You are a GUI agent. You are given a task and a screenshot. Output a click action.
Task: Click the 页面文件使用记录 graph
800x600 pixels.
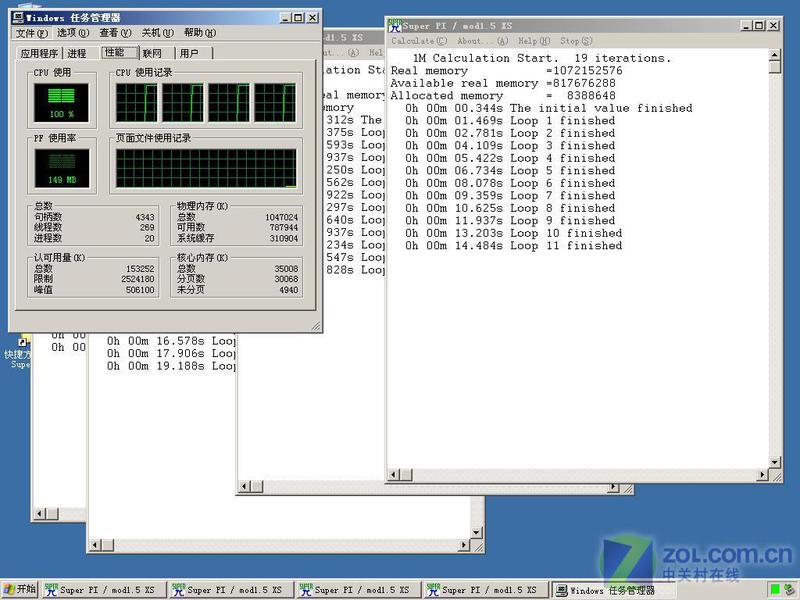click(206, 168)
